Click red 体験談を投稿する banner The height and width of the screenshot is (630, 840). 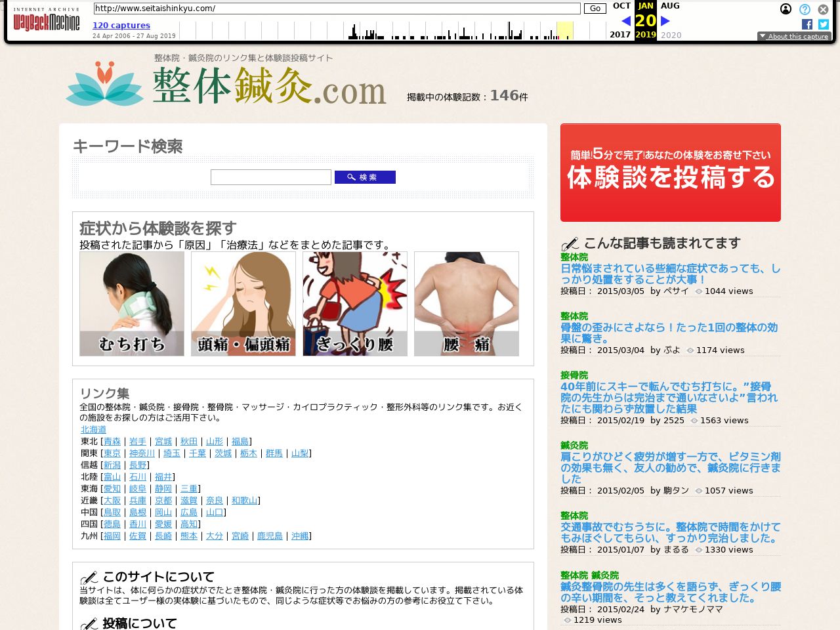coord(670,173)
